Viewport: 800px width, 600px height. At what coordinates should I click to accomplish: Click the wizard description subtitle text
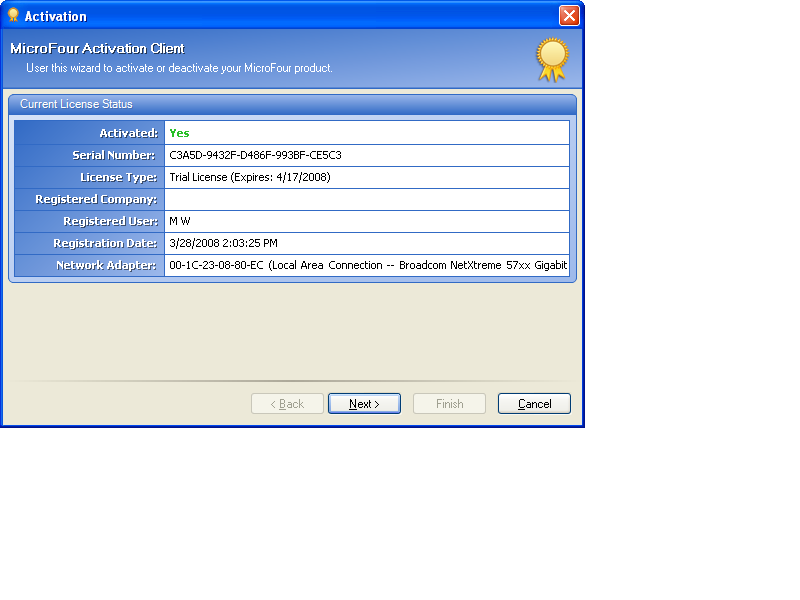tap(179, 68)
